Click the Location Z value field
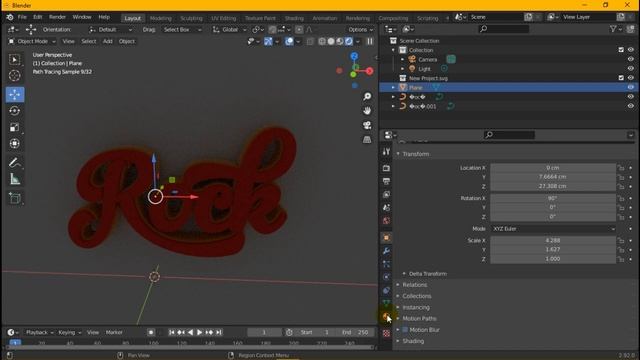 (x=553, y=186)
